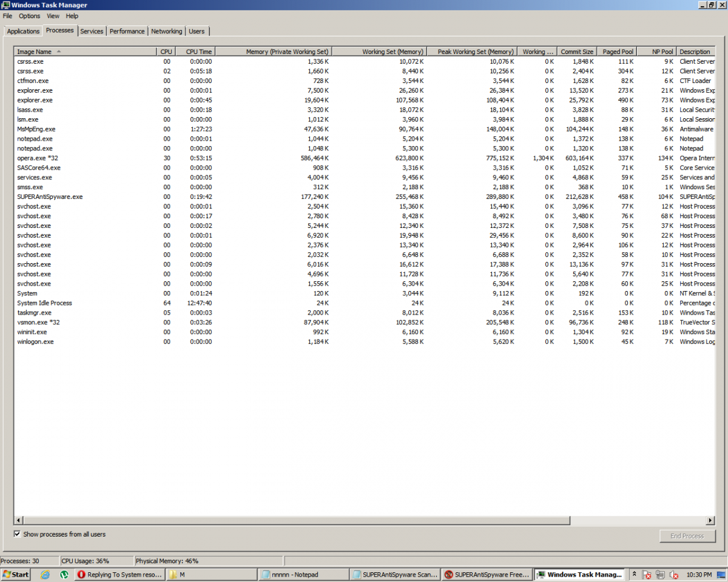Screen dimensions: 728x582
Task: Click the 10:30 PM system clock
Action: [x=699, y=575]
